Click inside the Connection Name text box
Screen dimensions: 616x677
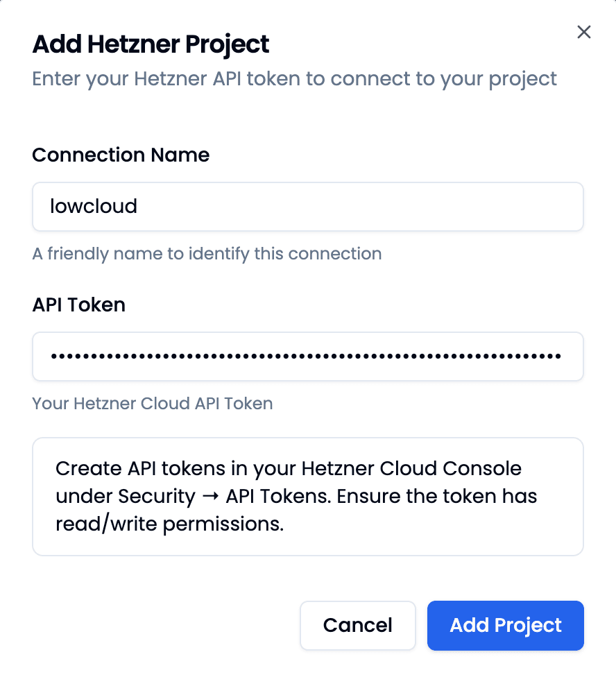(307, 206)
